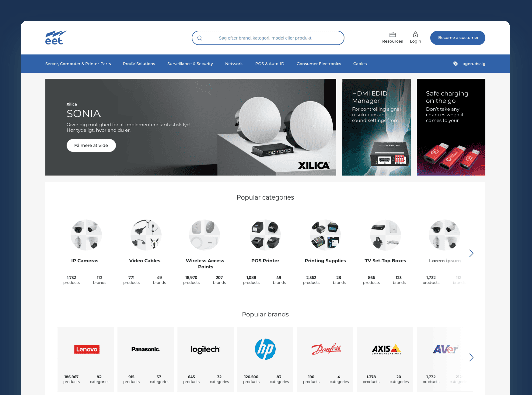Image resolution: width=532 pixels, height=395 pixels.
Task: Click 82 categories under Lenovo
Action: coord(99,379)
